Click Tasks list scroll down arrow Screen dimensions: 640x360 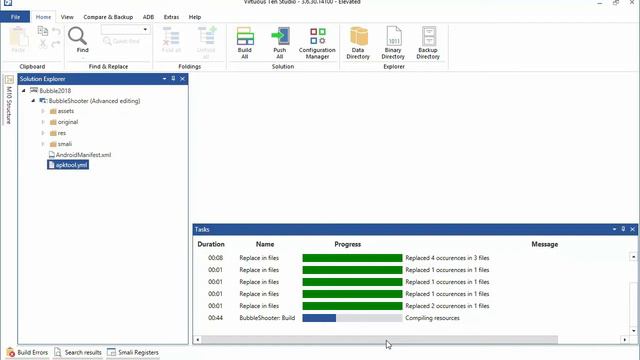click(x=633, y=331)
